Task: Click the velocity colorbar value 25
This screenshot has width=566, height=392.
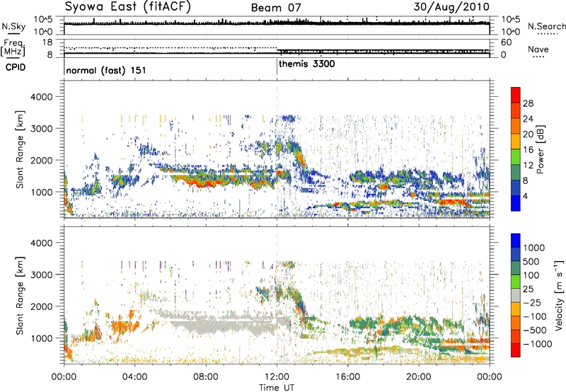Action: [529, 289]
